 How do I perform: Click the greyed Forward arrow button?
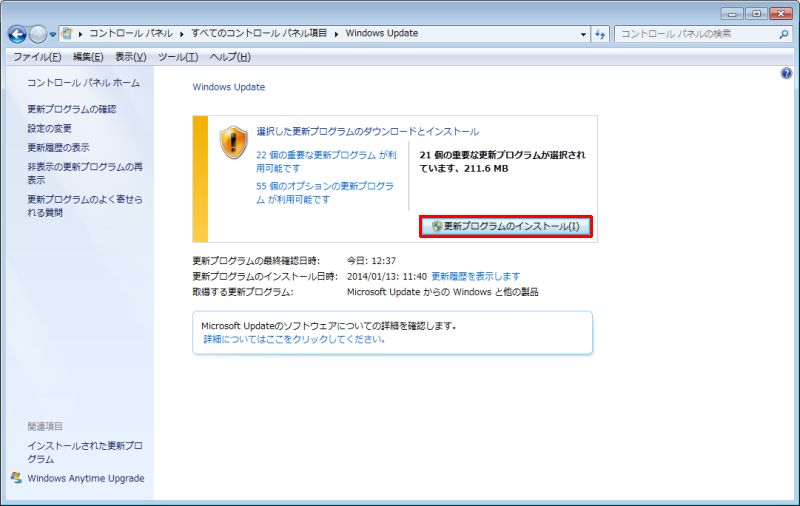pyautogui.click(x=38, y=34)
